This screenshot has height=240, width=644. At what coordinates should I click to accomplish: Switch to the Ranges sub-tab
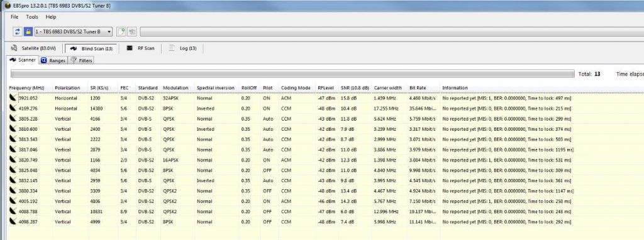click(53, 60)
